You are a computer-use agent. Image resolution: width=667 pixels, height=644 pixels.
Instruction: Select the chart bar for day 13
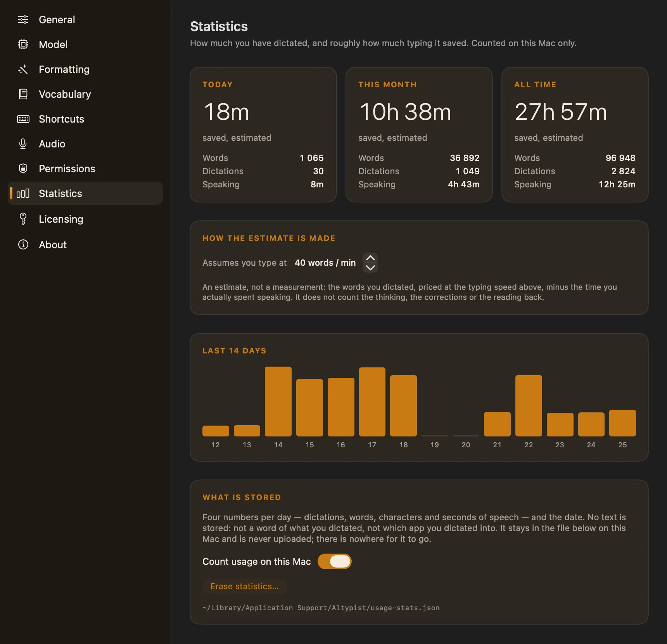247,431
